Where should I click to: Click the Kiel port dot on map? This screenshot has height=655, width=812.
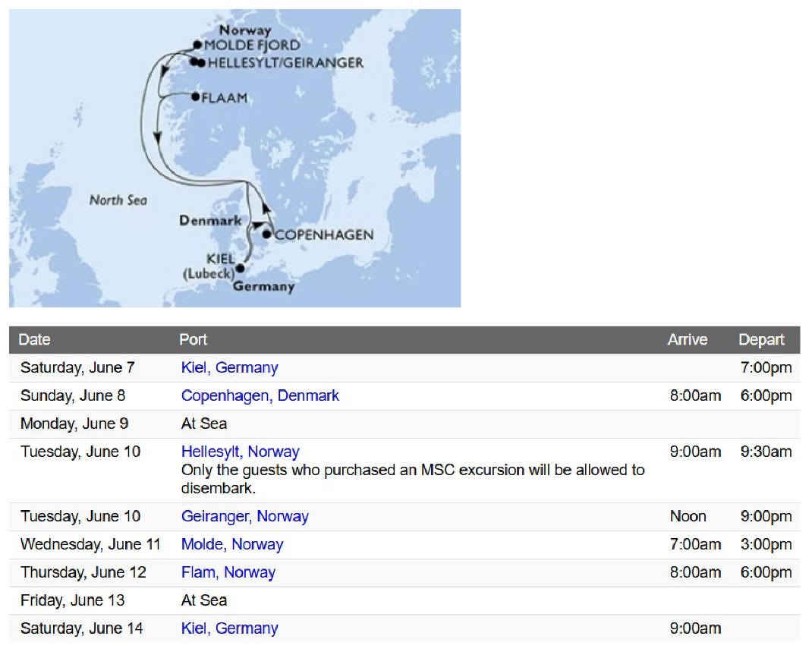(x=241, y=267)
